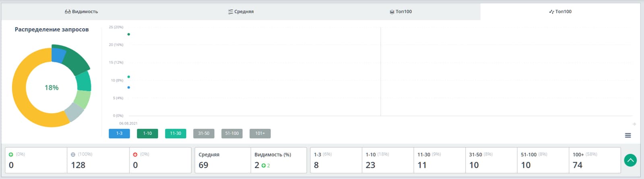Enable the grey 101+ legend series
644x179 pixels.
pos(260,133)
